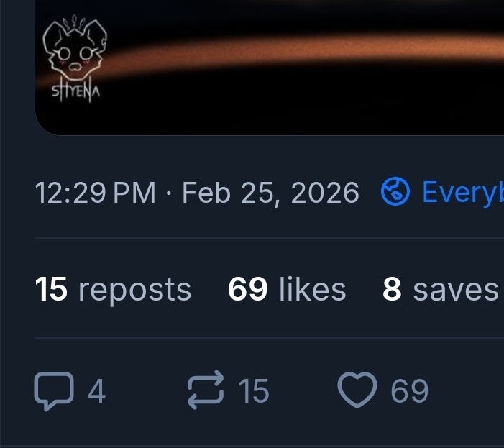Click the blue "Everybody" reply setting text

(x=462, y=193)
